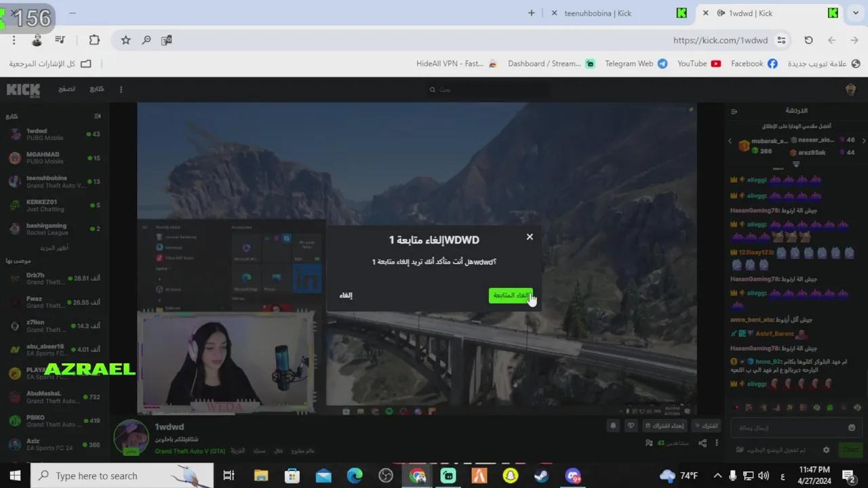Open 1wdwd streamer avatar
The height and width of the screenshot is (488, 868).
[131, 437]
